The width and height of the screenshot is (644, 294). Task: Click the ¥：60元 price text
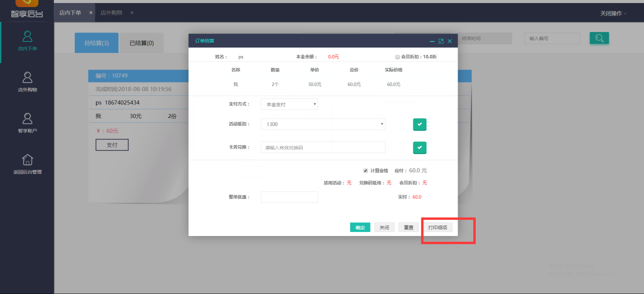click(x=107, y=131)
